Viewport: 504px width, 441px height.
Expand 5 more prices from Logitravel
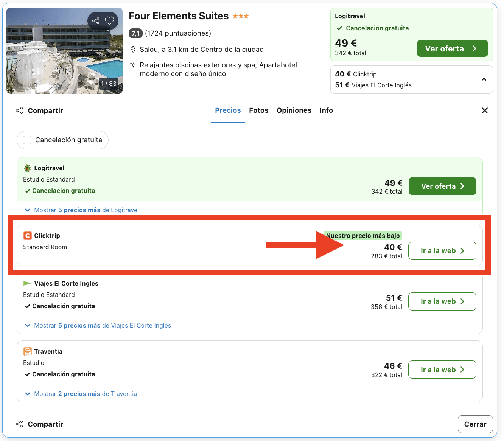tap(86, 210)
